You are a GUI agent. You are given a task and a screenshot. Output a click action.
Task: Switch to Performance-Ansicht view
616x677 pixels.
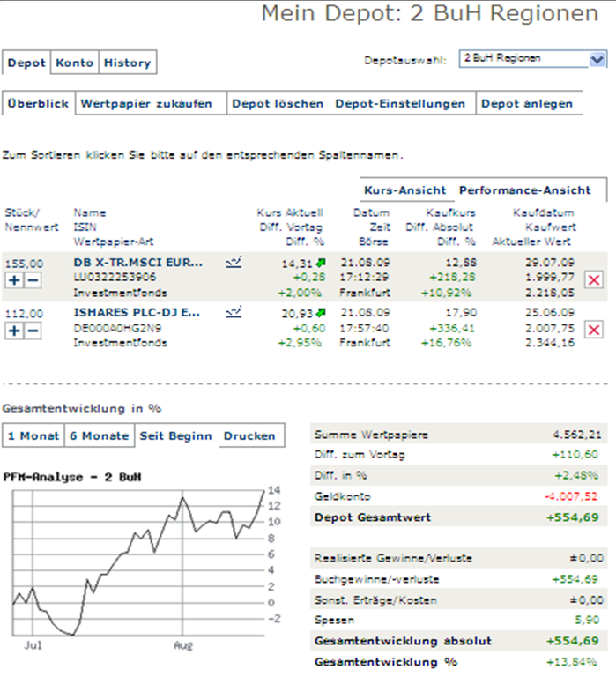[523, 190]
